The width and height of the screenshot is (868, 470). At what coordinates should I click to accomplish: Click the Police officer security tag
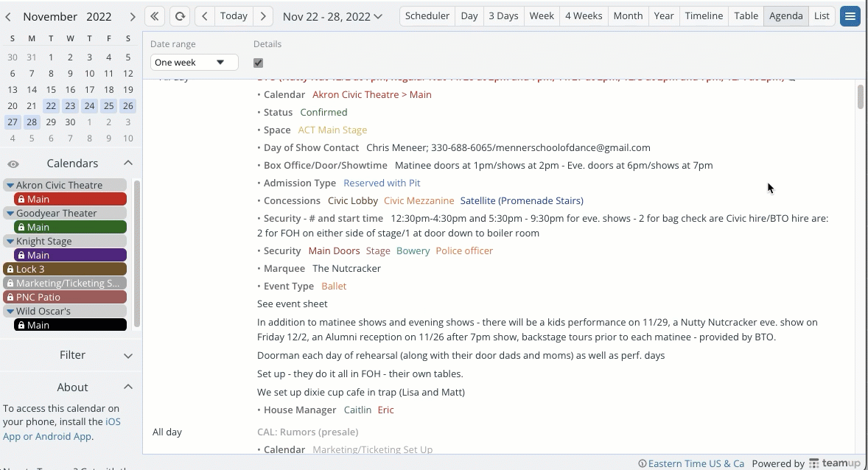tap(464, 250)
